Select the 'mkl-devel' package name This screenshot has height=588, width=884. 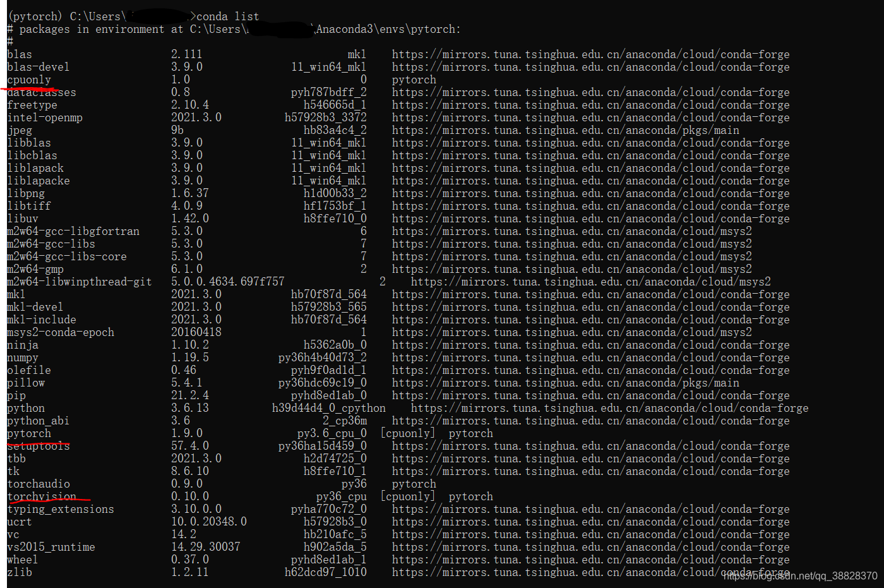click(x=35, y=307)
